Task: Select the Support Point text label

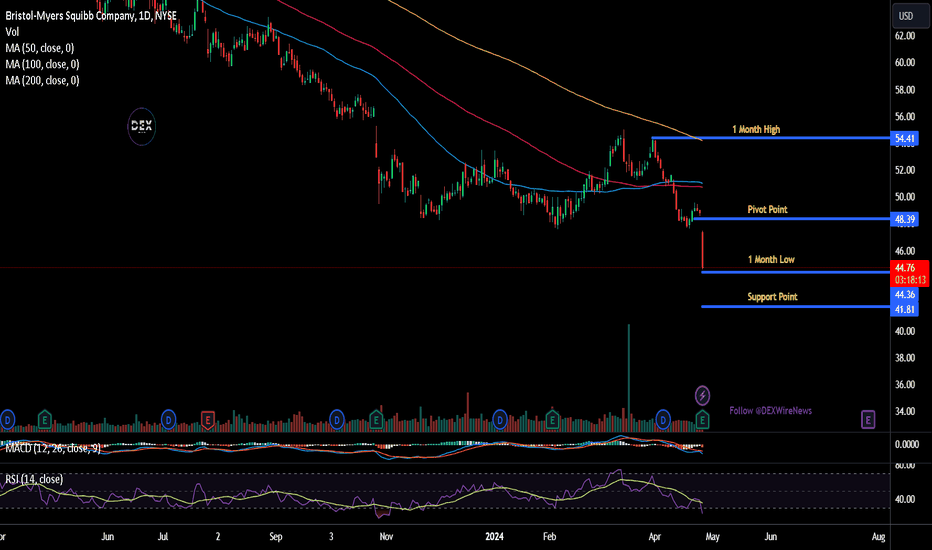Action: pos(772,297)
